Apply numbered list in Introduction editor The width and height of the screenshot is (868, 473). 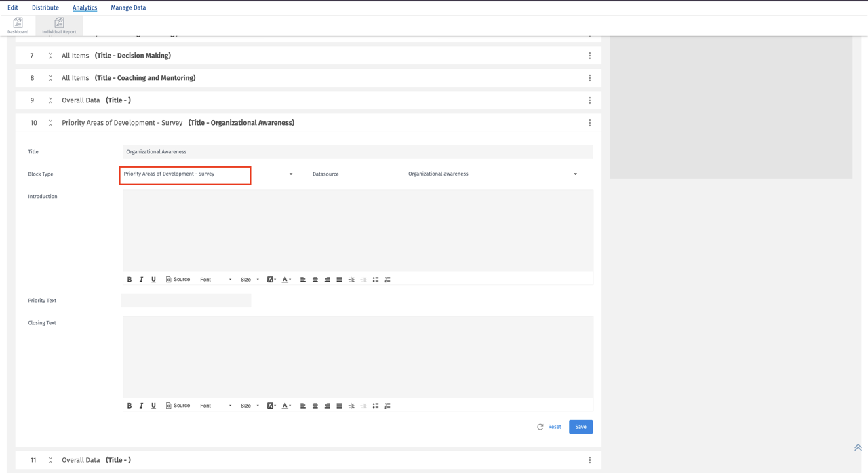pos(387,279)
